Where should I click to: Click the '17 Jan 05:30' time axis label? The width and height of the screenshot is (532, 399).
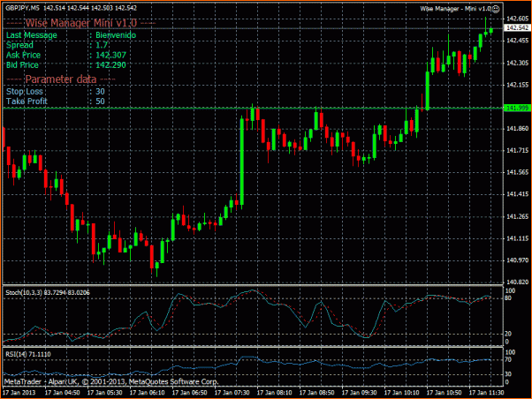coord(105,393)
